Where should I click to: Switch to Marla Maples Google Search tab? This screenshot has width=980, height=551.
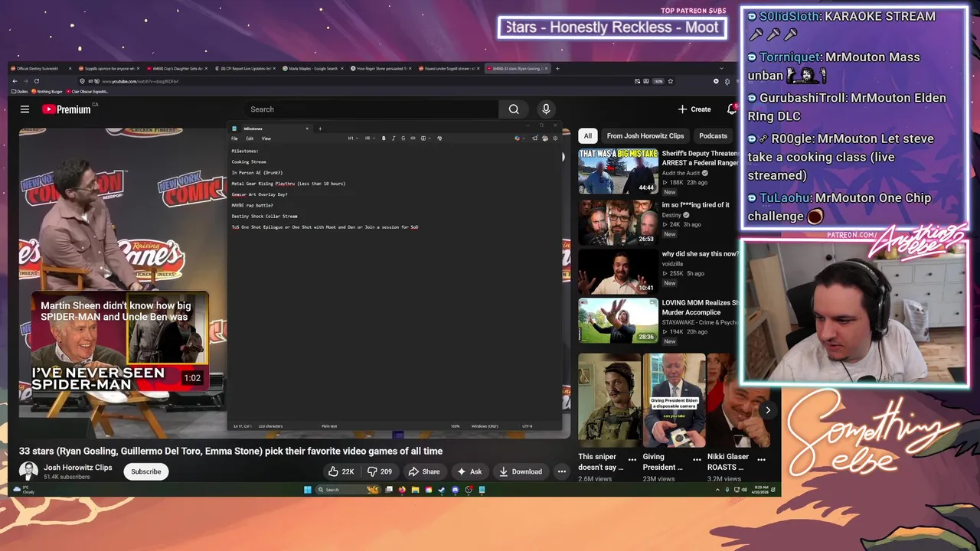click(x=313, y=68)
